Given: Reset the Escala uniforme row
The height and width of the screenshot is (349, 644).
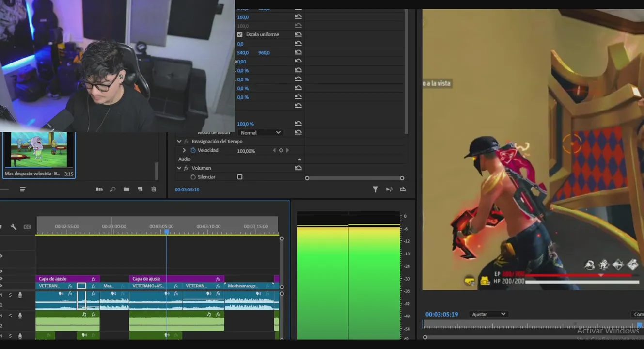Looking at the screenshot, I should coord(298,34).
